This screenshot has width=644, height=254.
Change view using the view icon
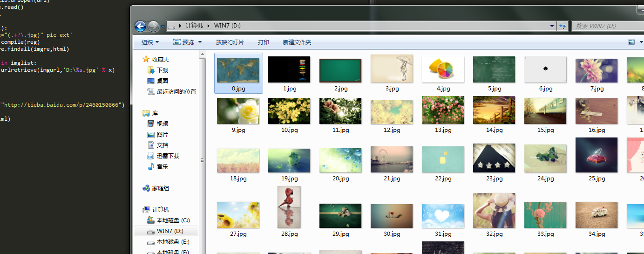click(631, 42)
